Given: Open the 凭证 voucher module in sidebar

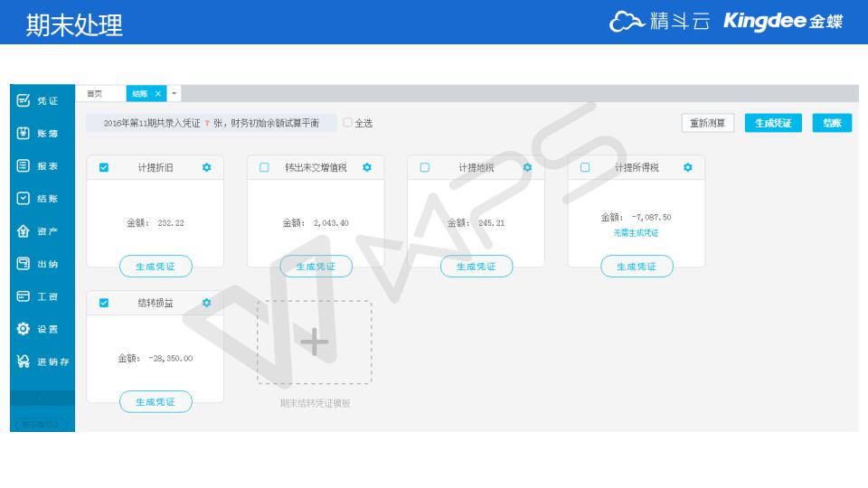Looking at the screenshot, I should click(38, 101).
